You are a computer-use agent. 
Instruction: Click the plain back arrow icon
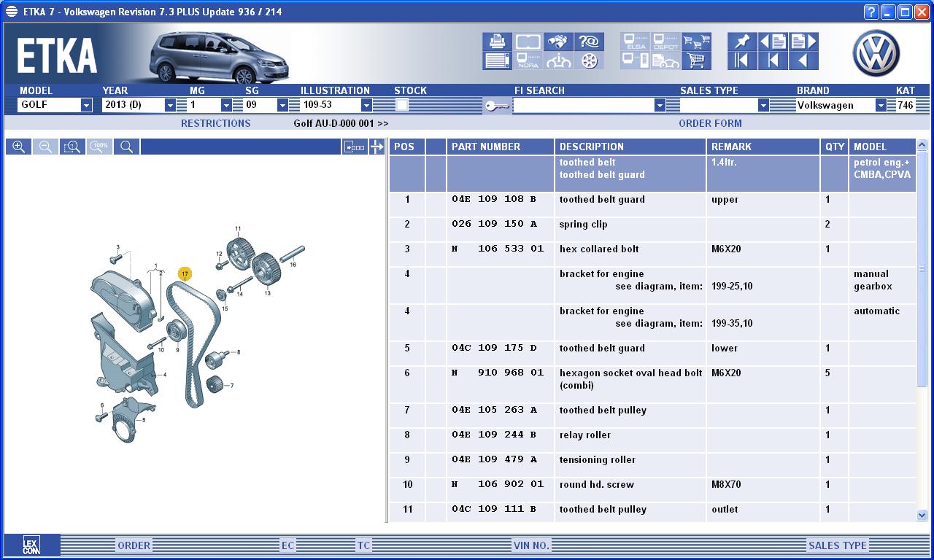click(x=803, y=61)
